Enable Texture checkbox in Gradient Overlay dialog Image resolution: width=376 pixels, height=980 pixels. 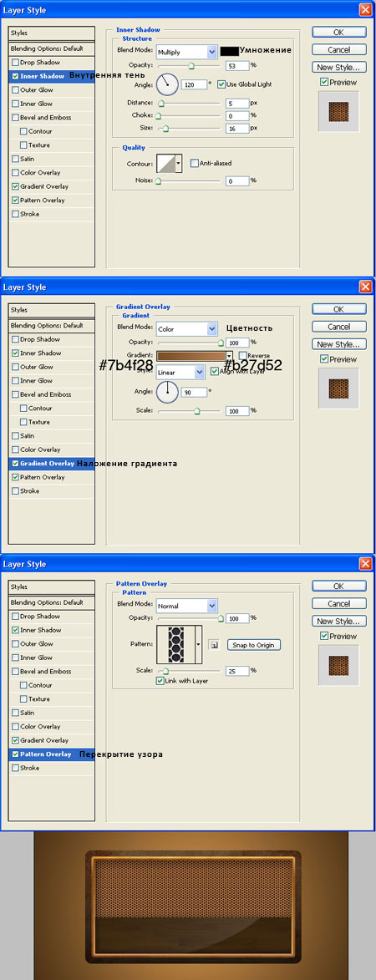(x=23, y=423)
